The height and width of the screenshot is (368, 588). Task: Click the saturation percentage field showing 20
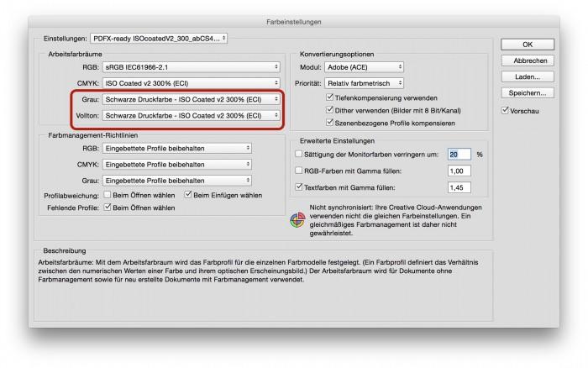[459, 155]
